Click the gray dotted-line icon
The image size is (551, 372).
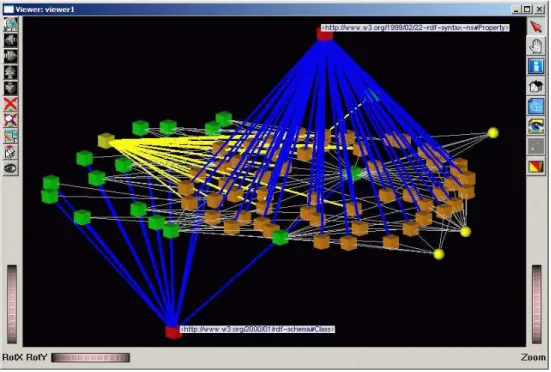point(536,146)
